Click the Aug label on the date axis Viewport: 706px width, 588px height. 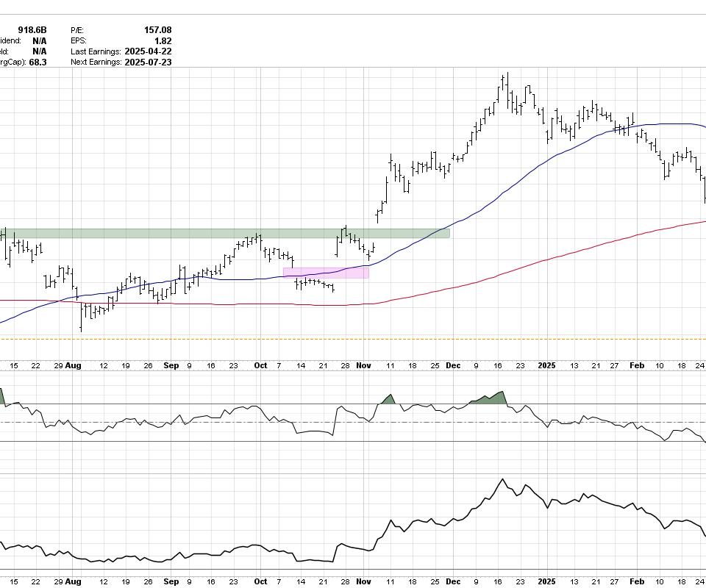(74, 365)
